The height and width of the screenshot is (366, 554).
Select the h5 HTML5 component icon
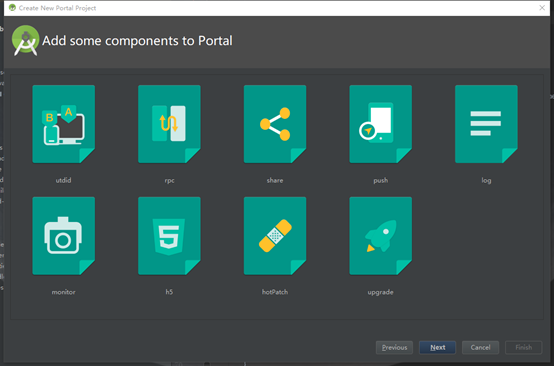pyautogui.click(x=169, y=236)
